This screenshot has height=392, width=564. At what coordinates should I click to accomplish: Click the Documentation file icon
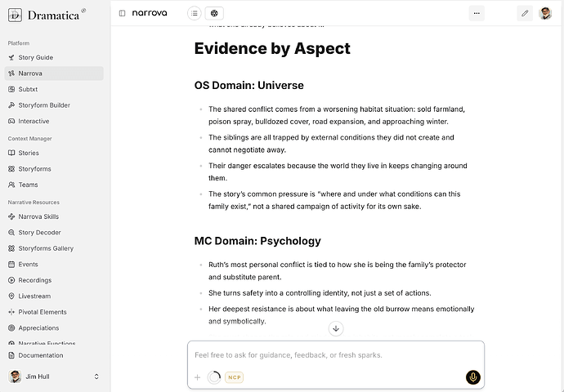coord(11,355)
